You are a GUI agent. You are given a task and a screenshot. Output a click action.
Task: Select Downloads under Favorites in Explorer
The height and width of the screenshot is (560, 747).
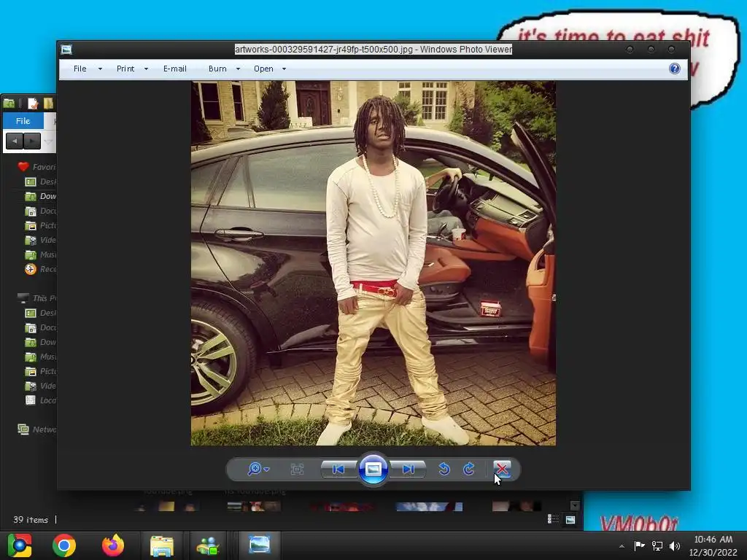point(41,196)
